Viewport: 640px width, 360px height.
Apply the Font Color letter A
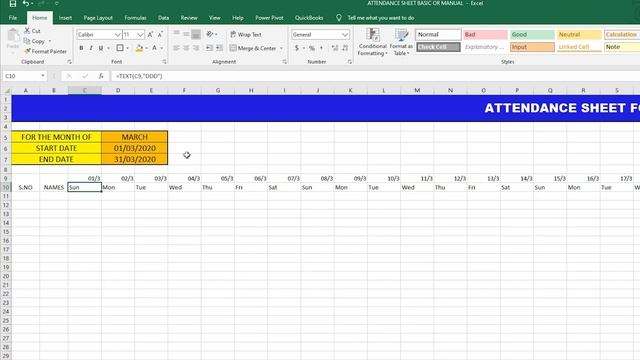click(x=154, y=48)
